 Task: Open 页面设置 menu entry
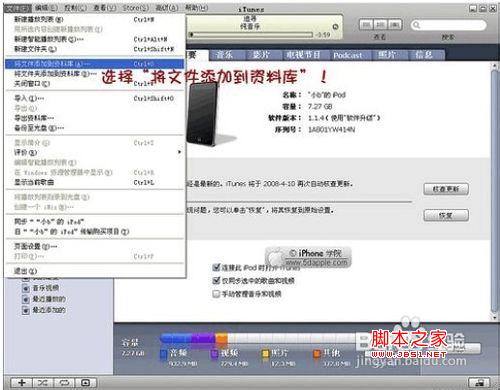coord(95,247)
